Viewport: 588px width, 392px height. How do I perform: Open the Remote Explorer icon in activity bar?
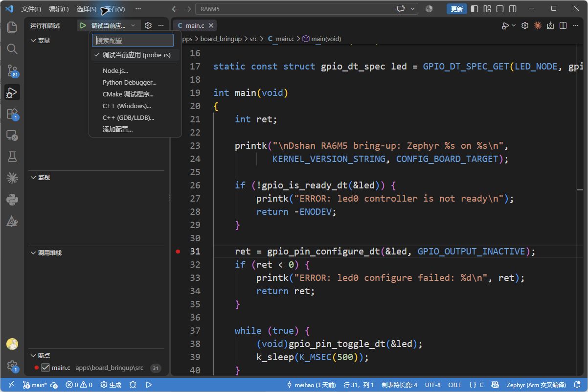click(x=12, y=135)
